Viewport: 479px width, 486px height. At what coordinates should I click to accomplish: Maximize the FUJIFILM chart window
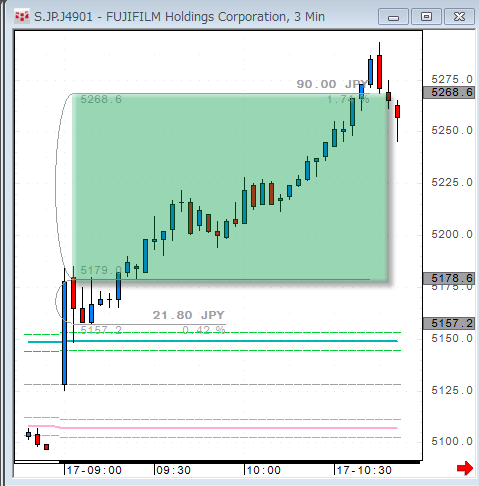(426, 17)
